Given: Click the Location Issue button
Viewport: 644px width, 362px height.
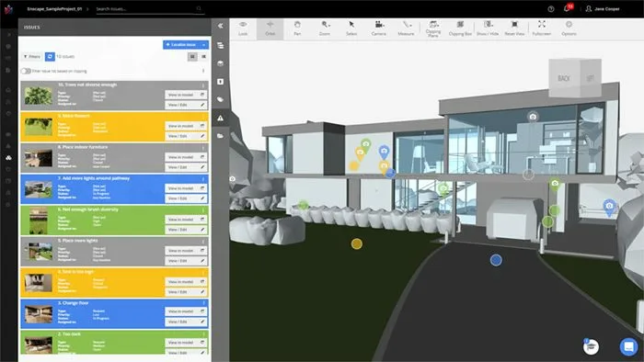Looking at the screenshot, I should pos(181,44).
